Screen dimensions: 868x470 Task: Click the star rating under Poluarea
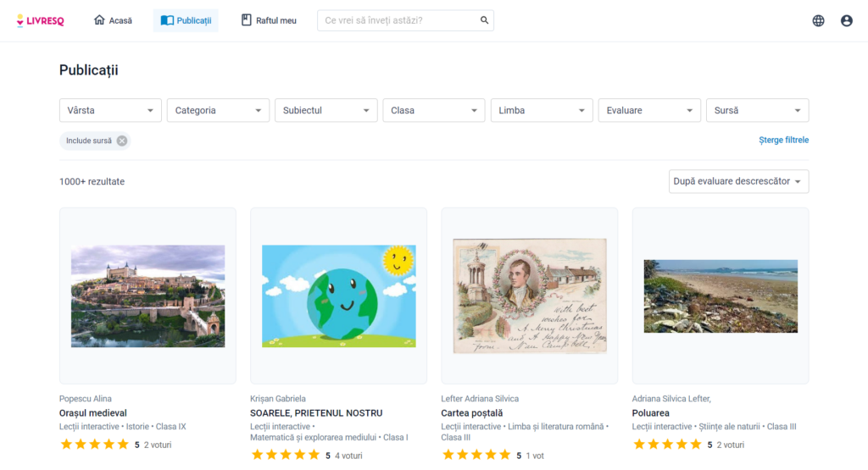(667, 445)
